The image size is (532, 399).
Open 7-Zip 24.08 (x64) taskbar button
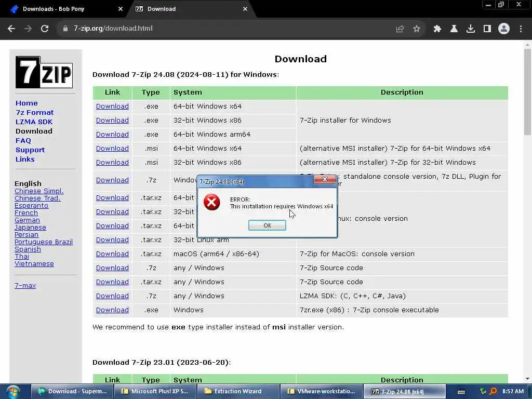pyautogui.click(x=404, y=392)
